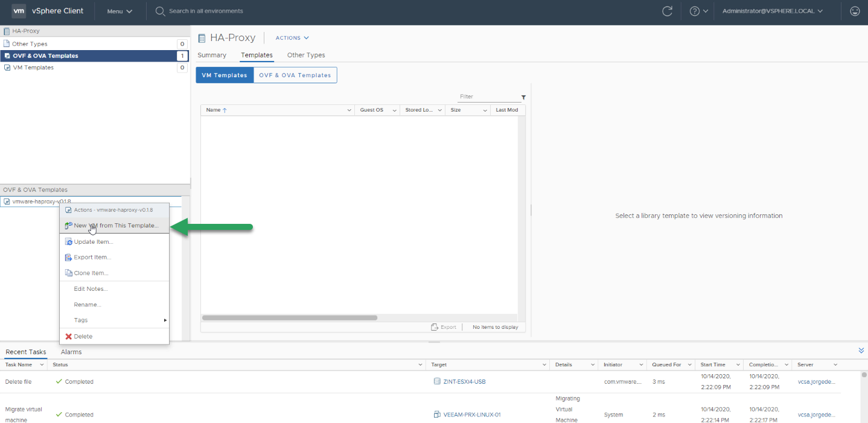Click the New VM from This Template icon

pyautogui.click(x=69, y=226)
